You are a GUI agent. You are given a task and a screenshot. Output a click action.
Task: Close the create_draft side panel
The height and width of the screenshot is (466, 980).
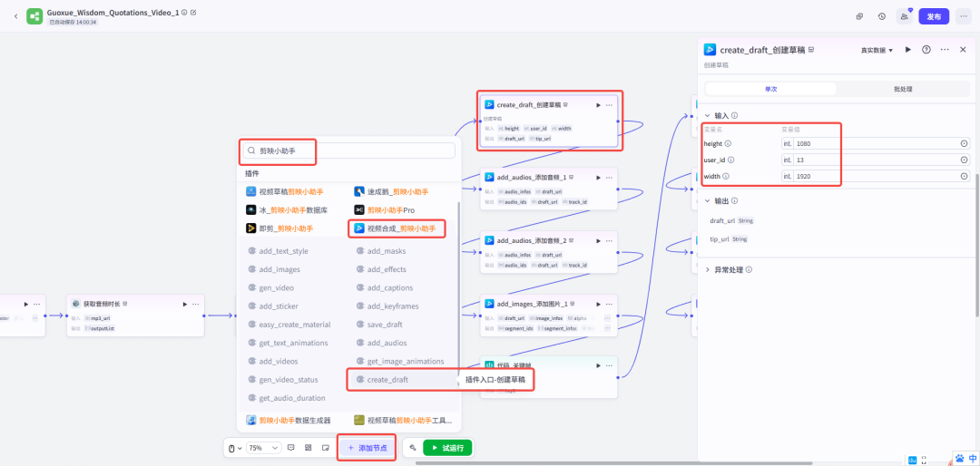click(x=963, y=49)
